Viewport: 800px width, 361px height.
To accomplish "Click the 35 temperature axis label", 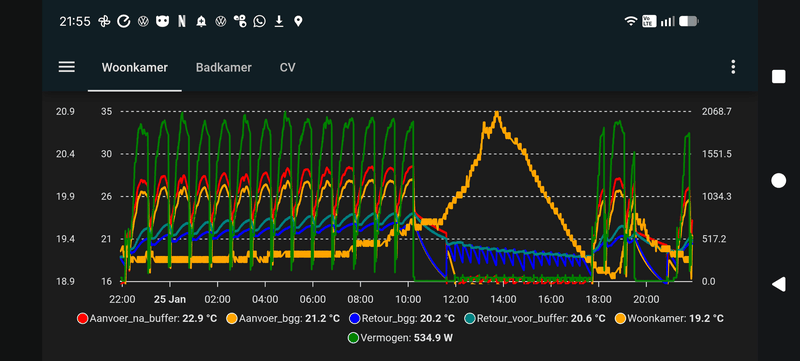I will [108, 112].
